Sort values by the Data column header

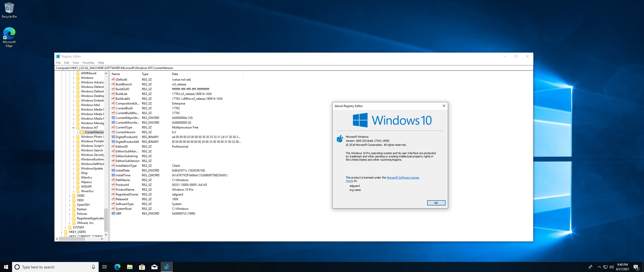tap(207, 74)
